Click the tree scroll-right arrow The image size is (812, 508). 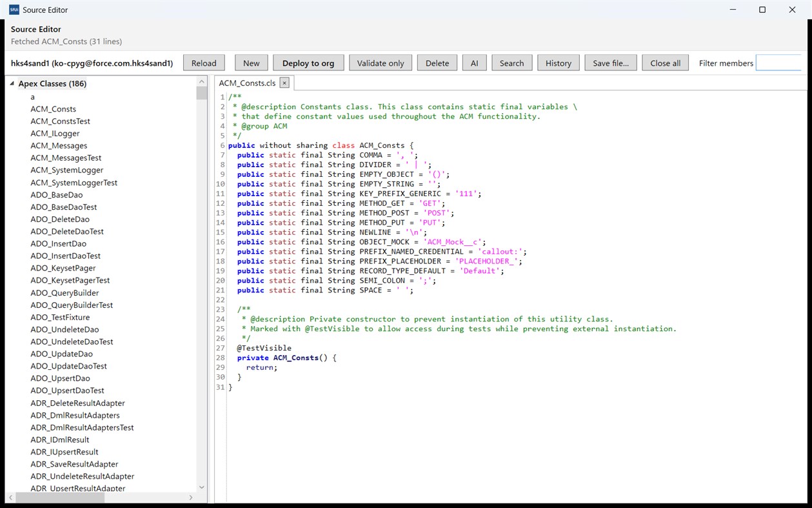[191, 498]
